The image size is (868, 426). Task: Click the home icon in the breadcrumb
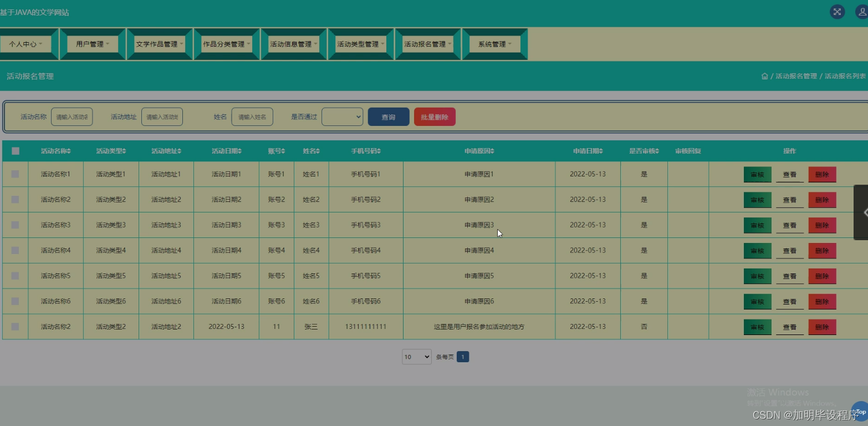pyautogui.click(x=764, y=75)
